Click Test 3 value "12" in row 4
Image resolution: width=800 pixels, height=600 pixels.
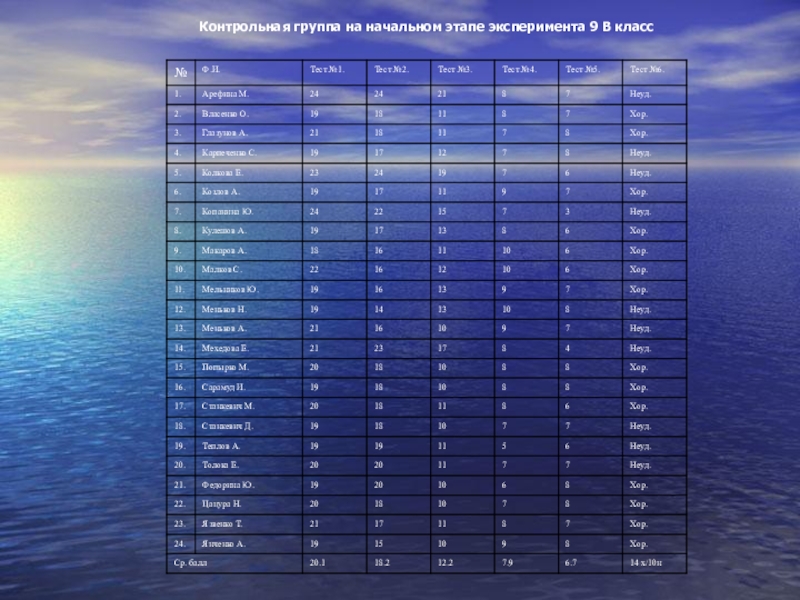[x=442, y=153]
